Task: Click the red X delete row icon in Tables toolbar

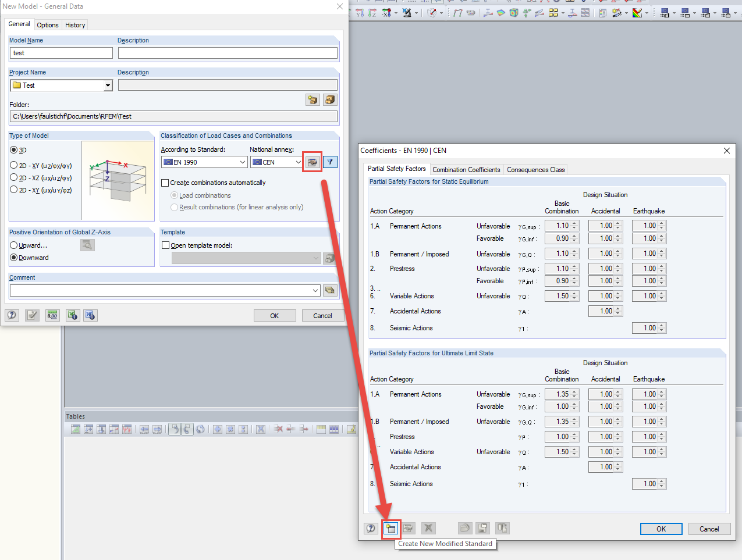Action: (278, 430)
